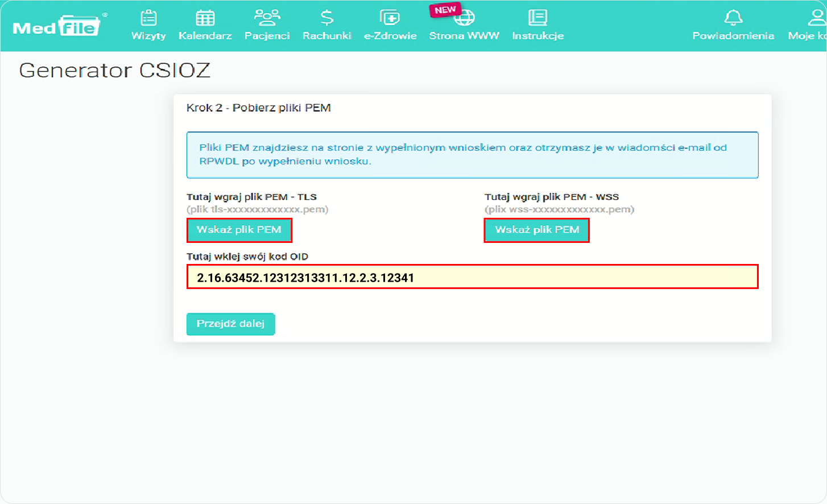Open e-Zdrowie via its medical cross icon
The image size is (827, 504).
[x=390, y=18]
